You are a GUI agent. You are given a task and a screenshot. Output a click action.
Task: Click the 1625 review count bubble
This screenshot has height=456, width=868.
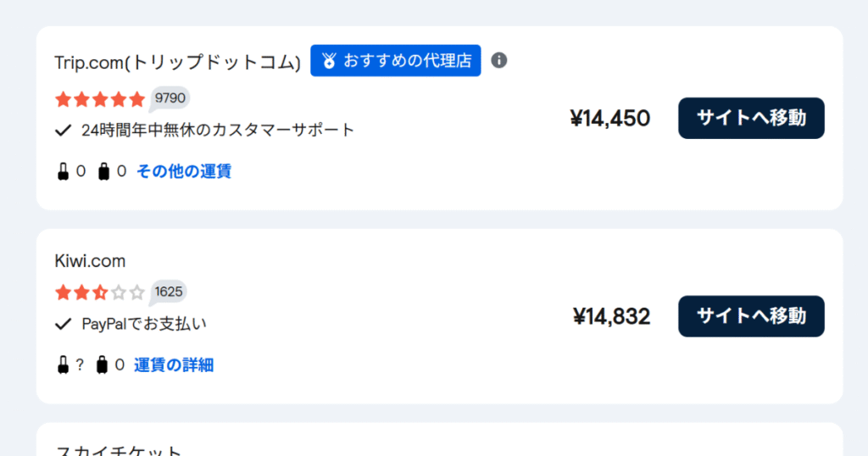[x=168, y=292]
